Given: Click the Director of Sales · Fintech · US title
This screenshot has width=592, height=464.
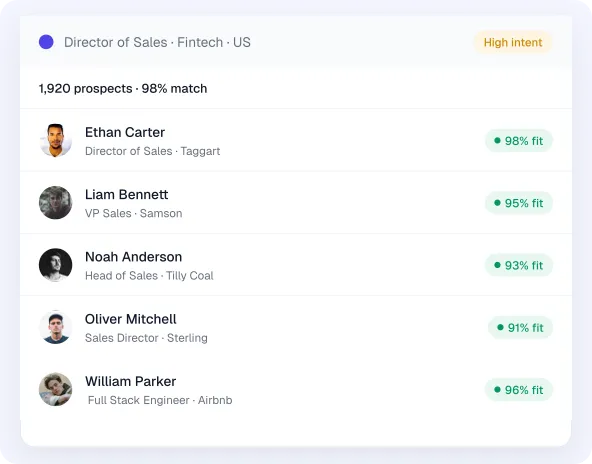Looking at the screenshot, I should coord(157,42).
